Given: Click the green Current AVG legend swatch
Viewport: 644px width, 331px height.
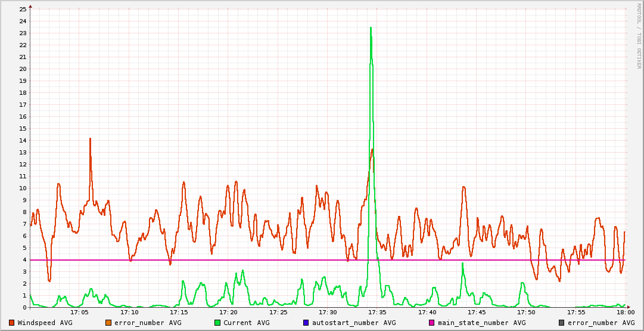Looking at the screenshot, I should click(x=217, y=323).
